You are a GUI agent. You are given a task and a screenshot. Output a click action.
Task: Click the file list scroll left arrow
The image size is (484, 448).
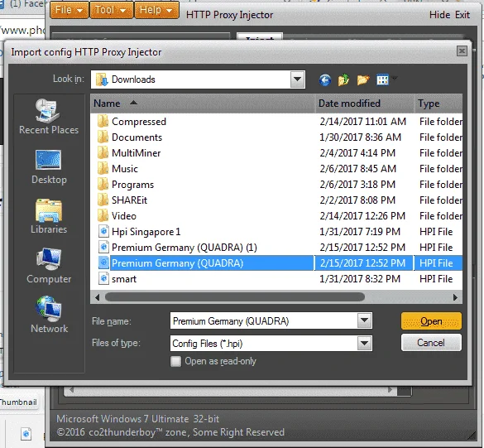[98, 297]
